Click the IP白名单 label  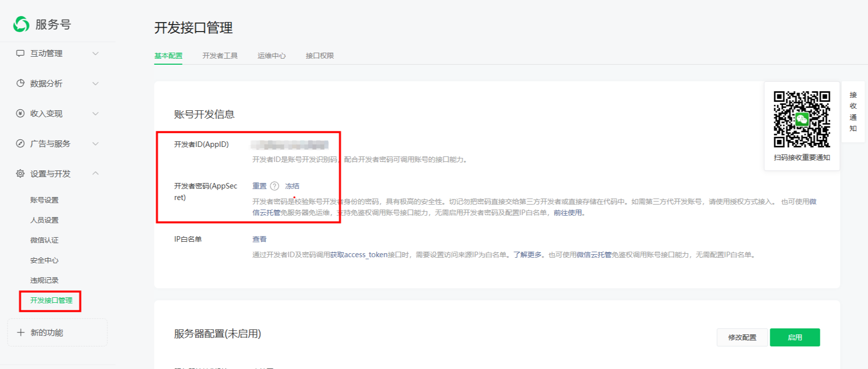pos(188,239)
